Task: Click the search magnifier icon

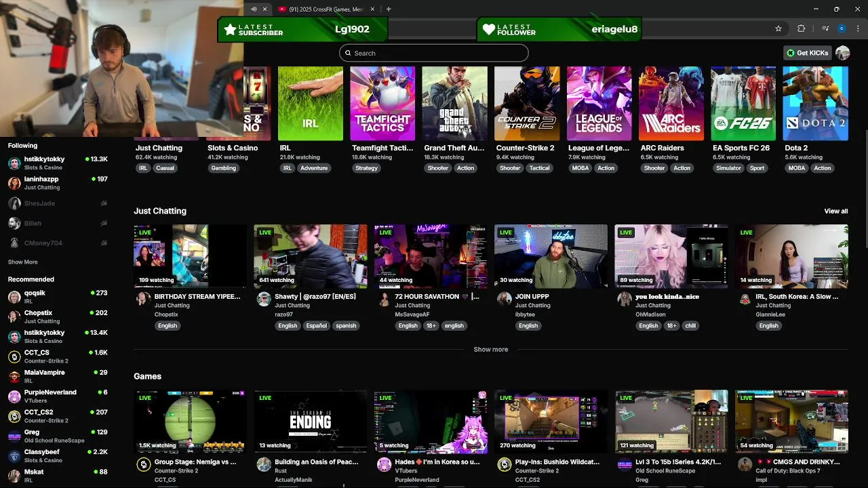Action: [x=348, y=53]
